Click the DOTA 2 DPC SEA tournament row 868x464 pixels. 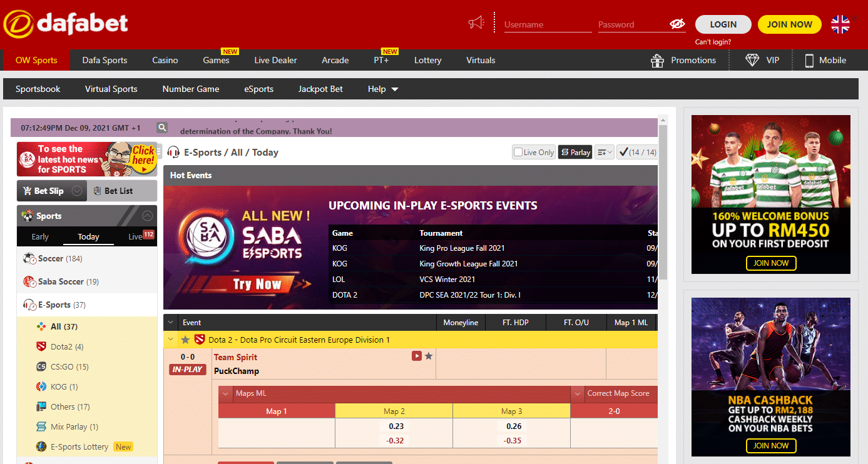click(x=493, y=295)
